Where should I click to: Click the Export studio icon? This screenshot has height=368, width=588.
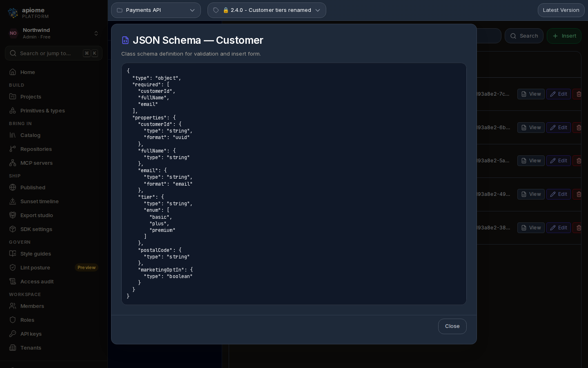13,215
